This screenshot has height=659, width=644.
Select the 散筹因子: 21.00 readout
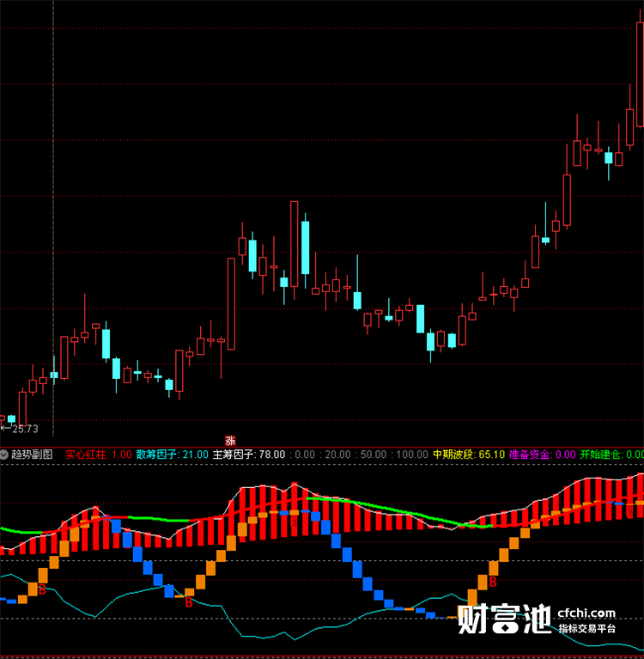pos(173,455)
